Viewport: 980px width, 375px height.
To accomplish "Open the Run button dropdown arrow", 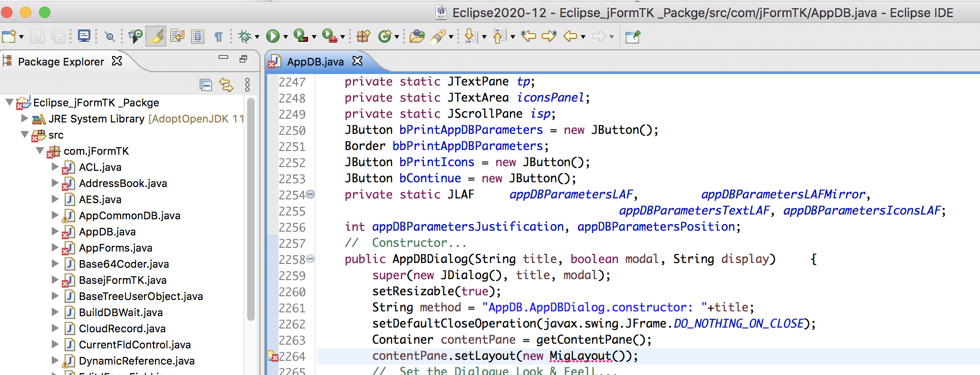I will tap(286, 37).
